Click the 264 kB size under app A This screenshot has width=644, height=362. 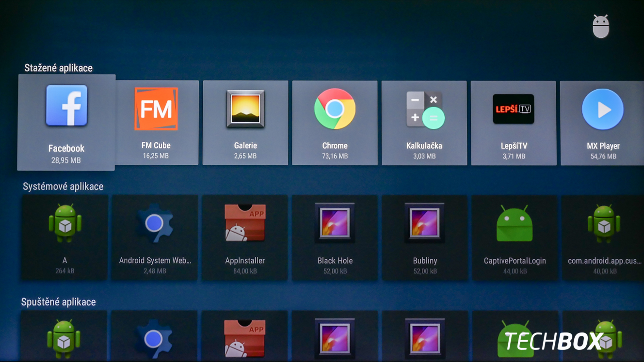(x=64, y=271)
